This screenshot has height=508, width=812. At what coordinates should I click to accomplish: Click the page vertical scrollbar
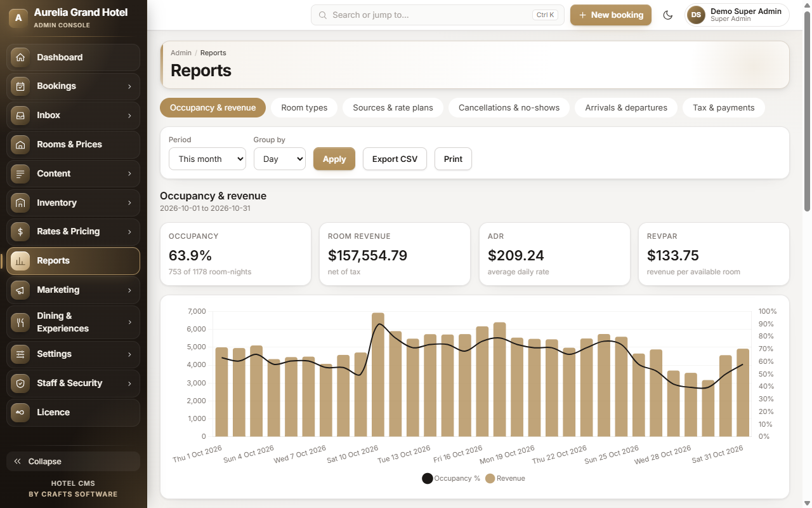coord(807,111)
